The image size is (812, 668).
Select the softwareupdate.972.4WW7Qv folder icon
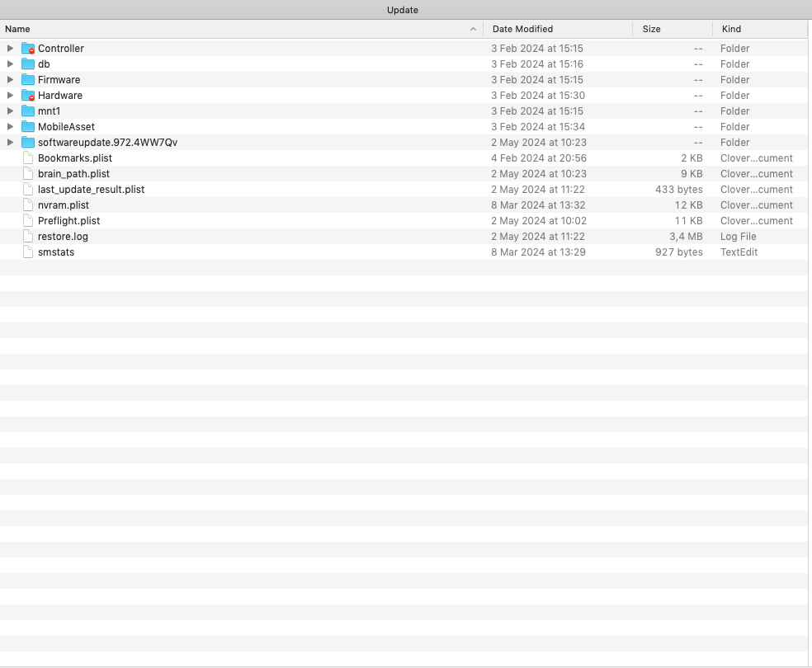pyautogui.click(x=28, y=143)
